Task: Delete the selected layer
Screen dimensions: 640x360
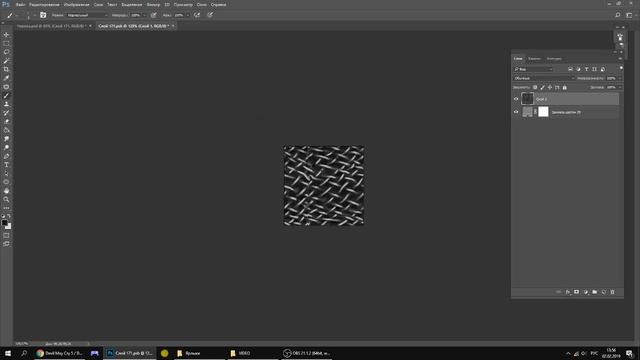Action: [x=612, y=292]
